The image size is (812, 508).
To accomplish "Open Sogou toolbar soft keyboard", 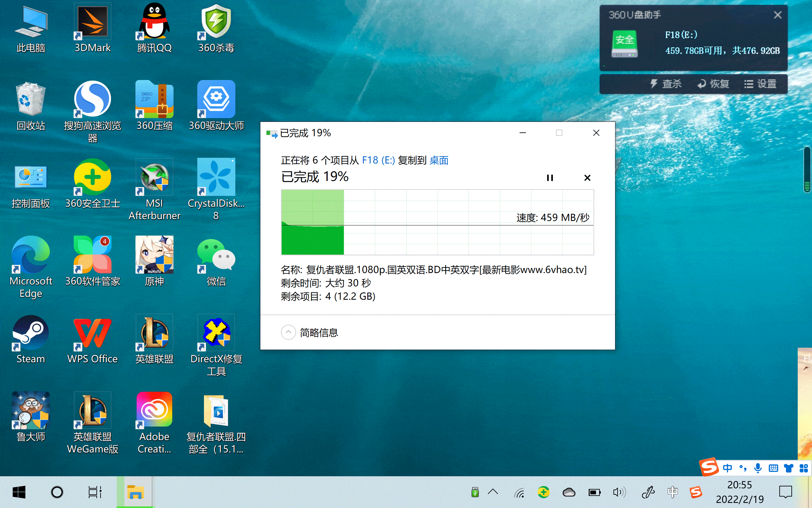I will (x=773, y=468).
